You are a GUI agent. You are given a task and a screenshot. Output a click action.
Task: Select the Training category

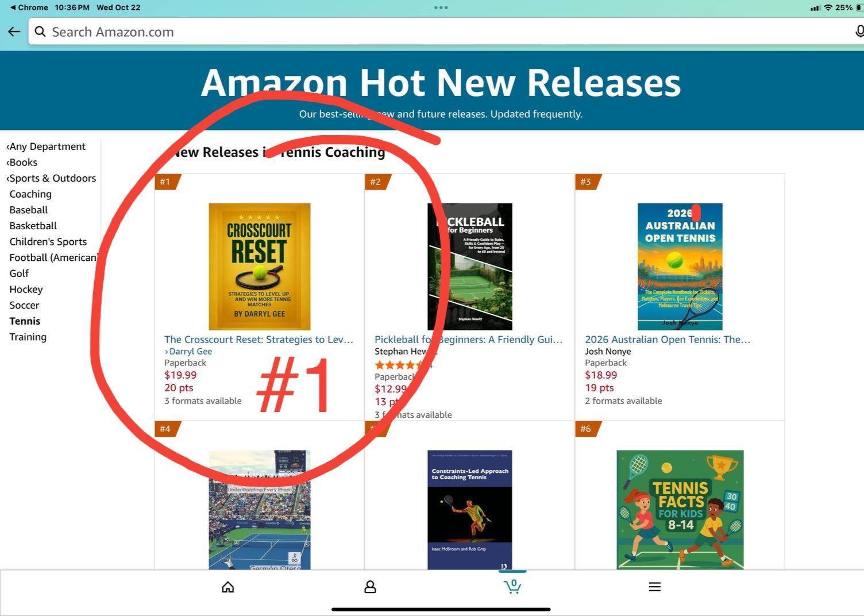click(28, 337)
